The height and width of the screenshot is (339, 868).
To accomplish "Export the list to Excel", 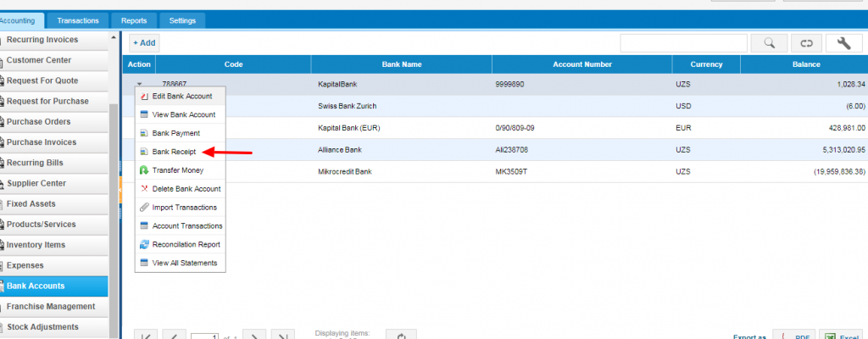I will tap(841, 335).
